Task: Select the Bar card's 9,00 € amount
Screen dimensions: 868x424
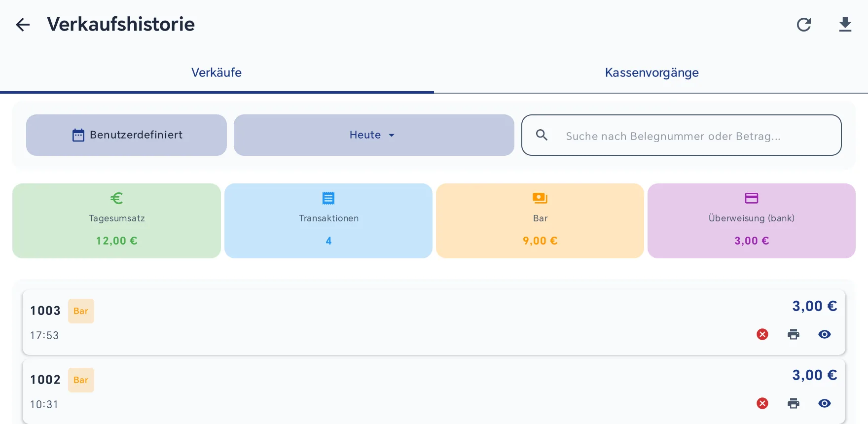Action: click(x=540, y=241)
